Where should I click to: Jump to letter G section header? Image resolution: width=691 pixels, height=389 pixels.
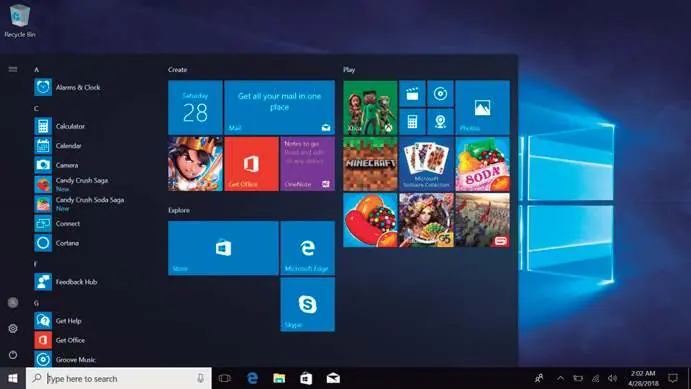click(x=37, y=303)
